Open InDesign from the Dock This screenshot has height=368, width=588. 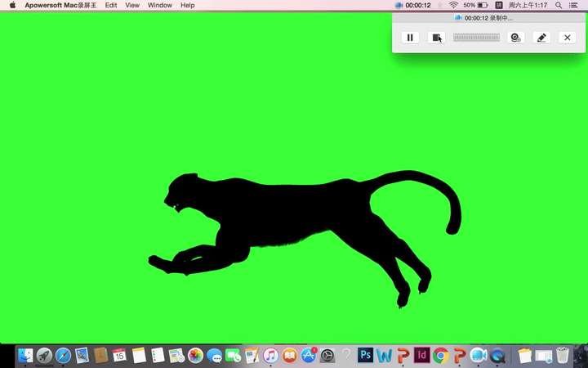tap(422, 355)
